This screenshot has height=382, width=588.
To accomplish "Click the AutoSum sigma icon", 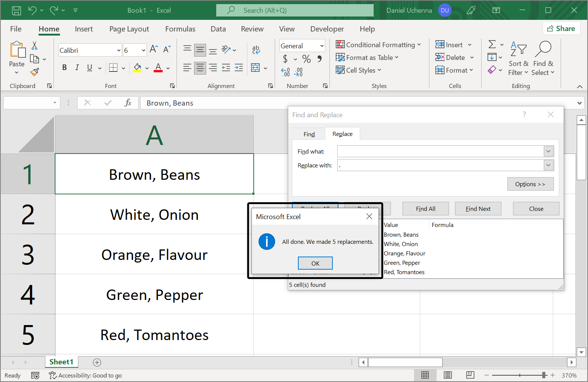I will 492,45.
